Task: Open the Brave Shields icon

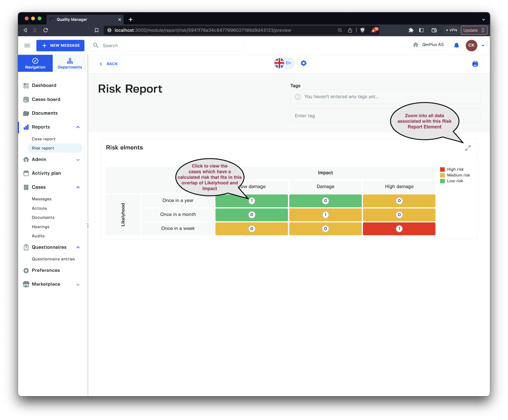Action: click(x=362, y=30)
